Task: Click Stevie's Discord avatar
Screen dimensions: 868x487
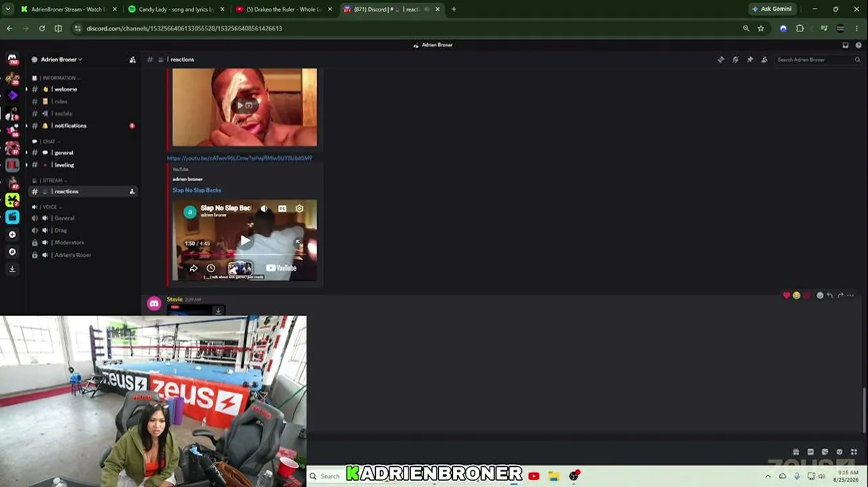Action: click(x=154, y=304)
